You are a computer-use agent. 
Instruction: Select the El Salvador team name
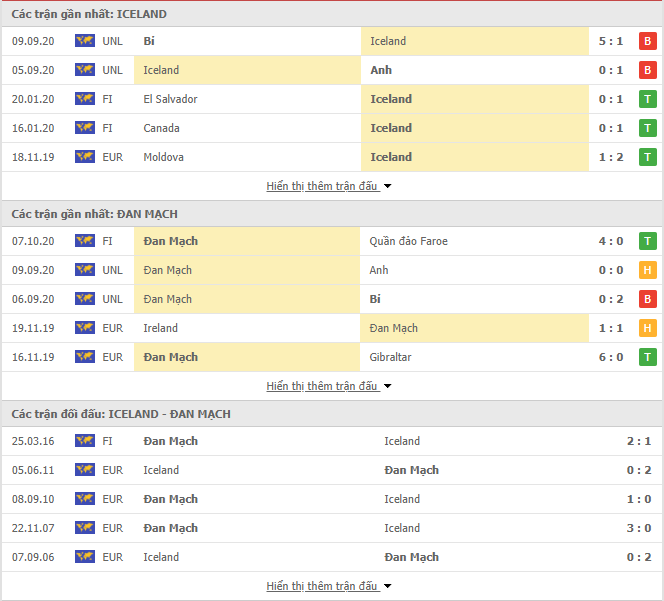click(x=170, y=99)
